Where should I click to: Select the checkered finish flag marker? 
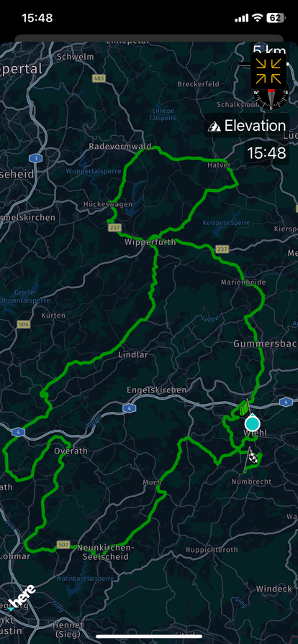252,458
